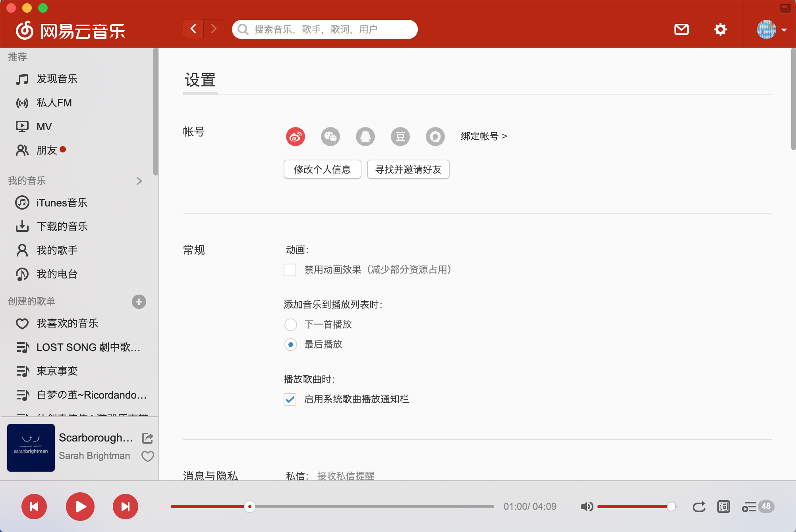Open the messages envelope icon
Image resolution: width=796 pixels, height=532 pixels.
(682, 29)
